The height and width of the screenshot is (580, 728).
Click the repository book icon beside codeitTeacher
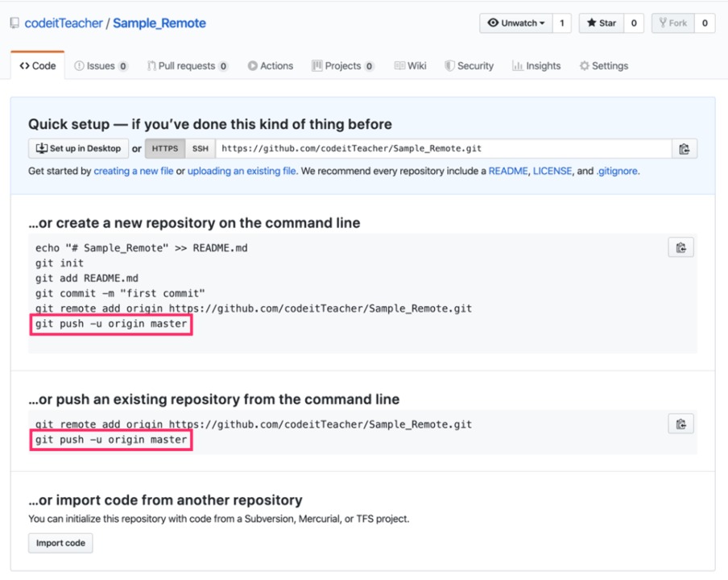[x=14, y=23]
